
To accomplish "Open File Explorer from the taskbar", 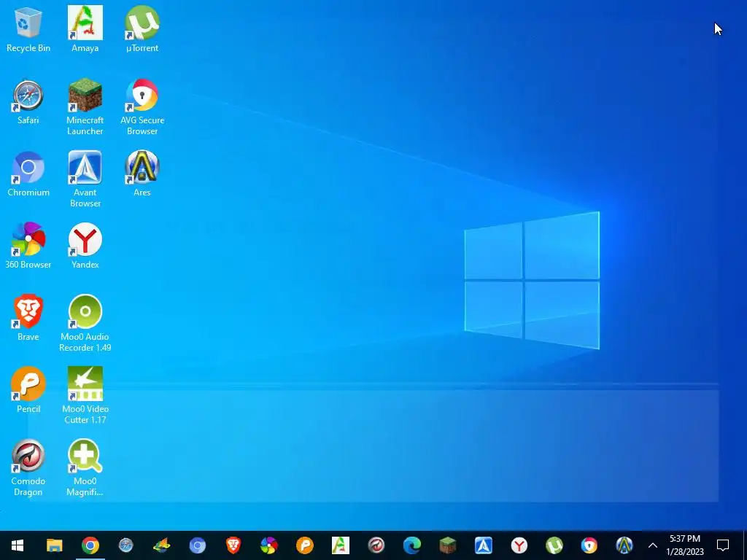I will point(54,545).
